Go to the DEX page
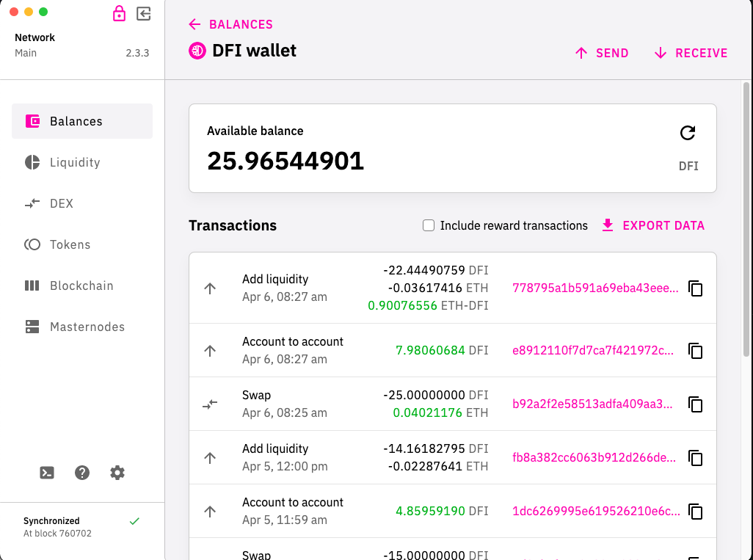The image size is (753, 560). 82,203
